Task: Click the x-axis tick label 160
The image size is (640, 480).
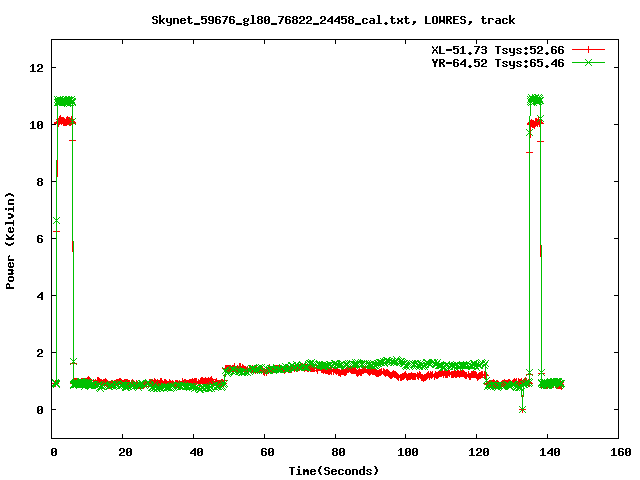Action: point(620,452)
